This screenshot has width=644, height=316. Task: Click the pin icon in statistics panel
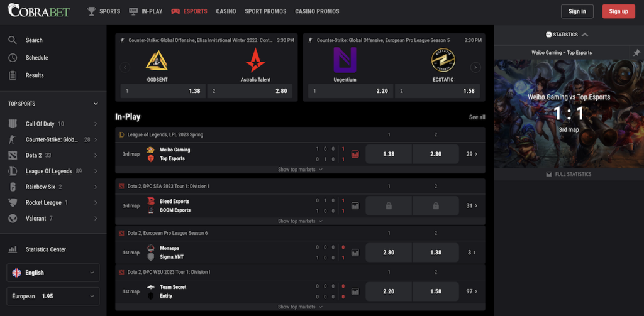click(636, 53)
